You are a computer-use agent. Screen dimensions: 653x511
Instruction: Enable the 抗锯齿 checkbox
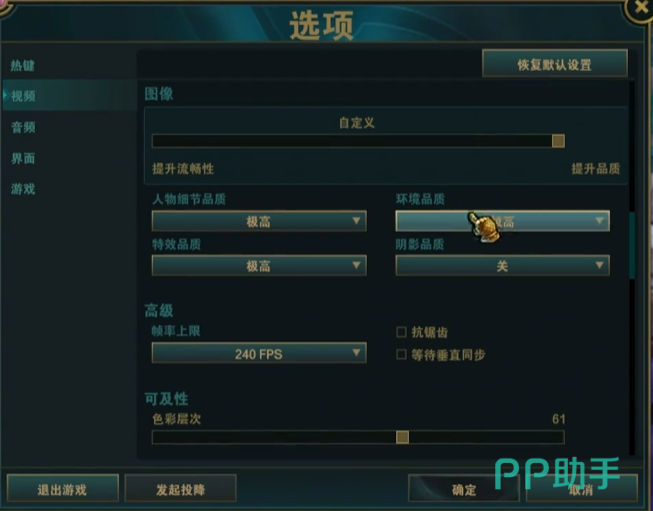tap(401, 332)
